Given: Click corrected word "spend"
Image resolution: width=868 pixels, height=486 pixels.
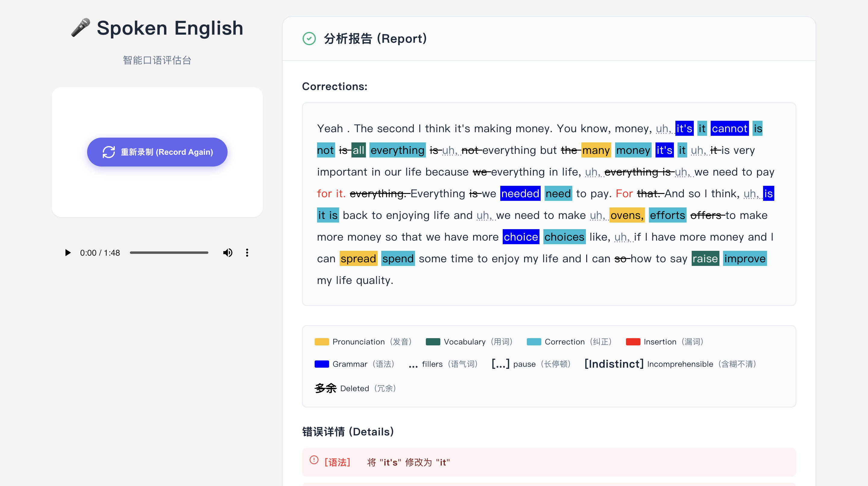Looking at the screenshot, I should 398,258.
